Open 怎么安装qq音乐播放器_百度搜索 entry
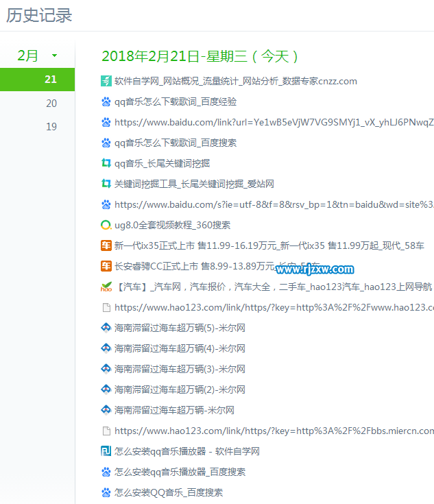The image size is (434, 504). (180, 472)
